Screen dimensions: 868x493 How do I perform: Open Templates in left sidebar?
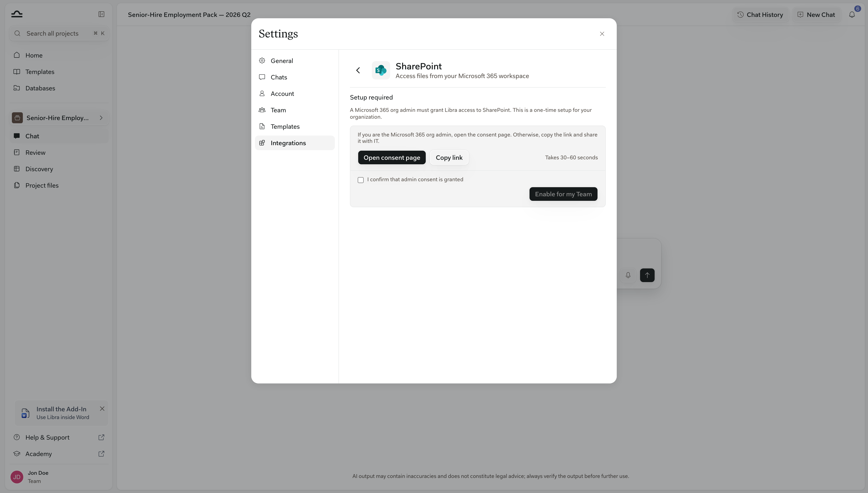click(x=59, y=72)
